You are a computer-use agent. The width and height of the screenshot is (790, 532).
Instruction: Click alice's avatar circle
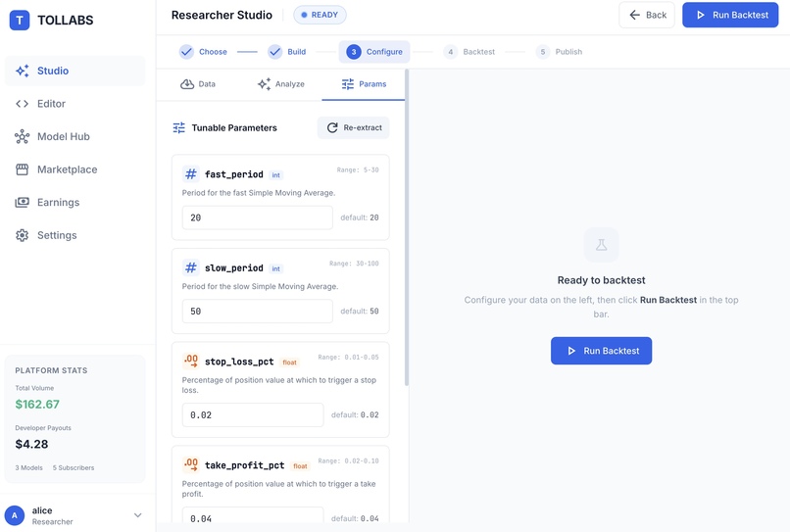pos(15,515)
